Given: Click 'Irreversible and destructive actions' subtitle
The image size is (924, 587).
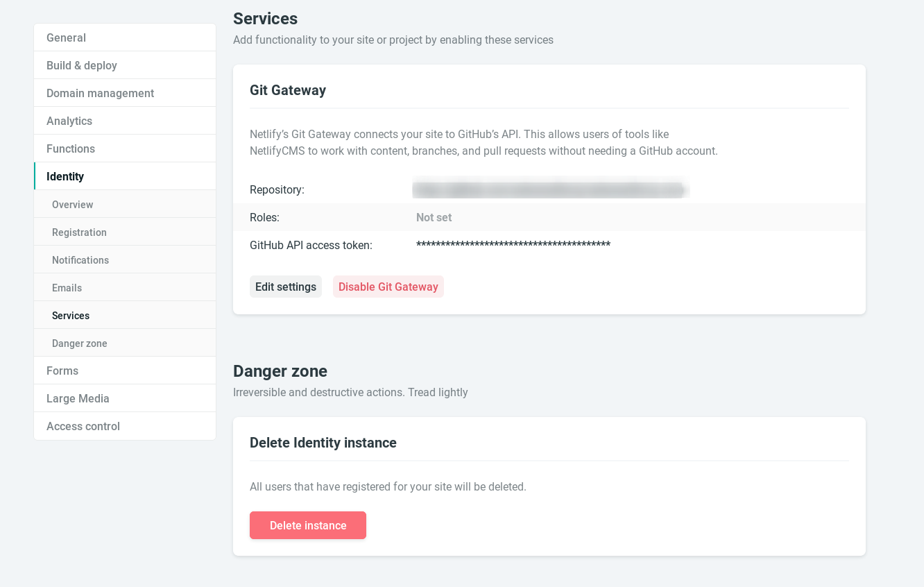Looking at the screenshot, I should point(350,392).
